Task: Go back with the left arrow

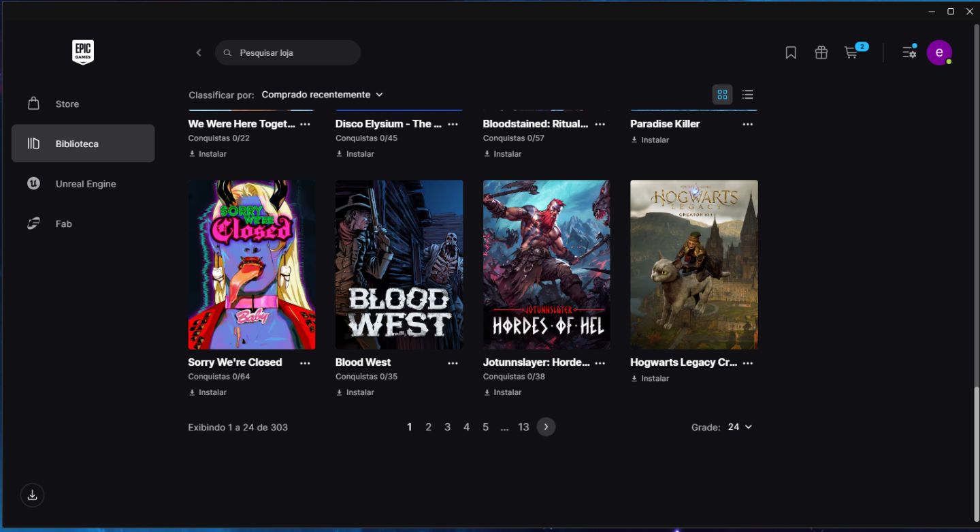Action: [x=199, y=52]
